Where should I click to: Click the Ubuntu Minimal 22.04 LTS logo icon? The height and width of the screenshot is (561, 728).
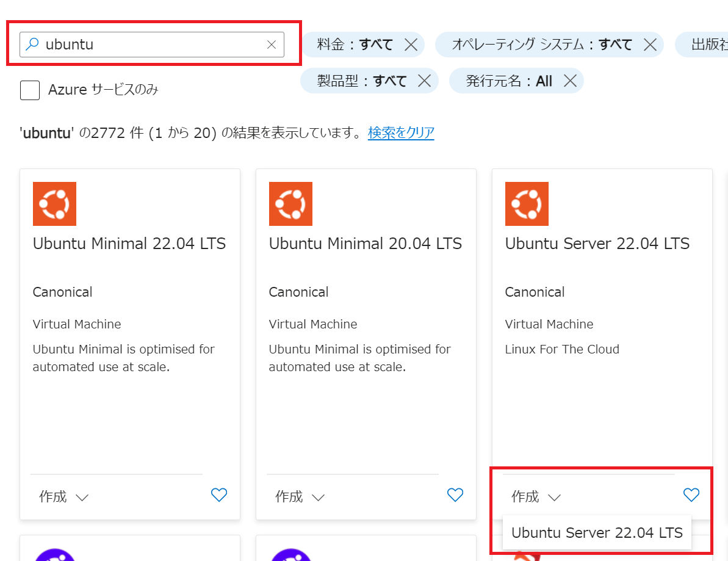pyautogui.click(x=54, y=203)
